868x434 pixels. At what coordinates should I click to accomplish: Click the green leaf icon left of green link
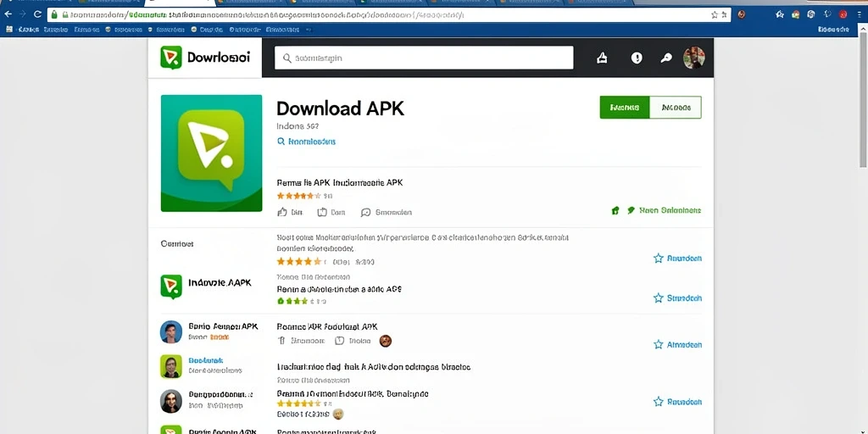631,210
